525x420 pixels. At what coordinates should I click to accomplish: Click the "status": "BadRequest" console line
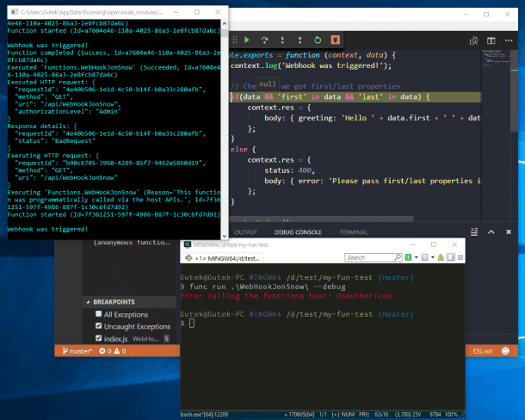tap(54, 141)
